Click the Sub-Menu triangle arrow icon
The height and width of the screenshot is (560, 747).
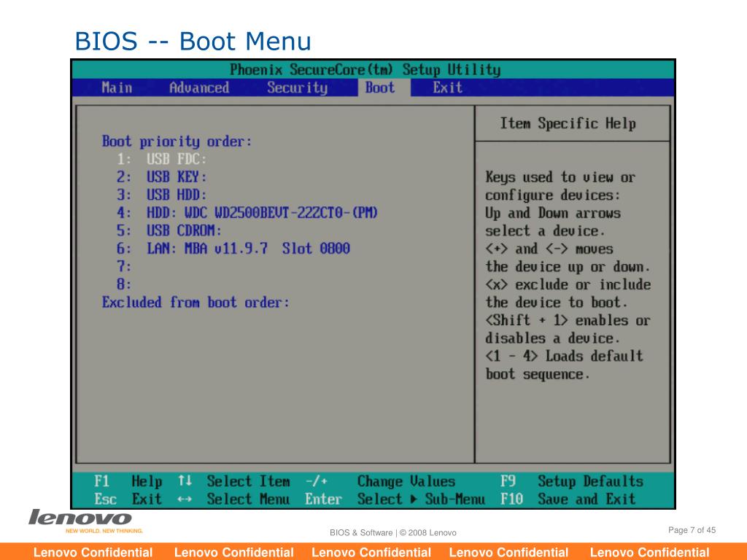[414, 499]
